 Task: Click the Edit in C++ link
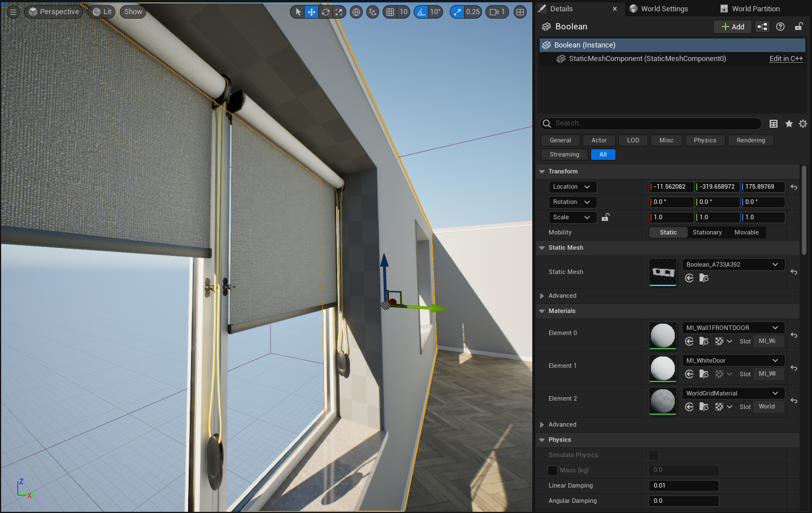point(786,59)
